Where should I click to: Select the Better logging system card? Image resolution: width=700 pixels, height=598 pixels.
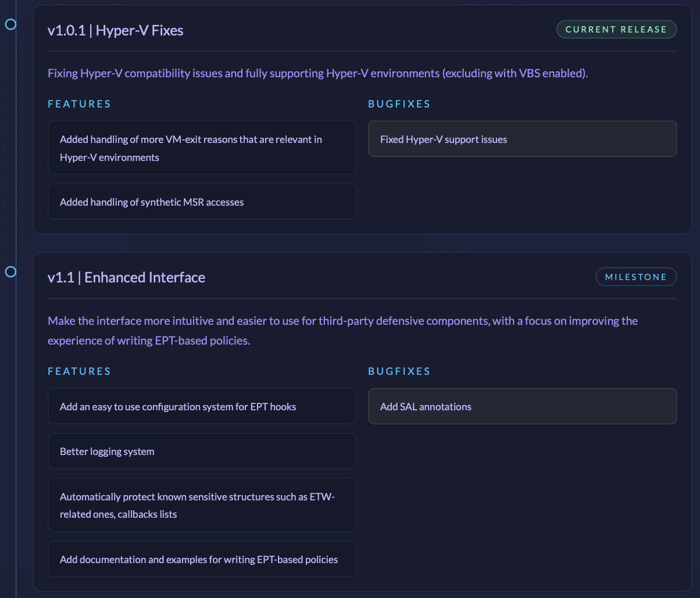click(x=202, y=452)
